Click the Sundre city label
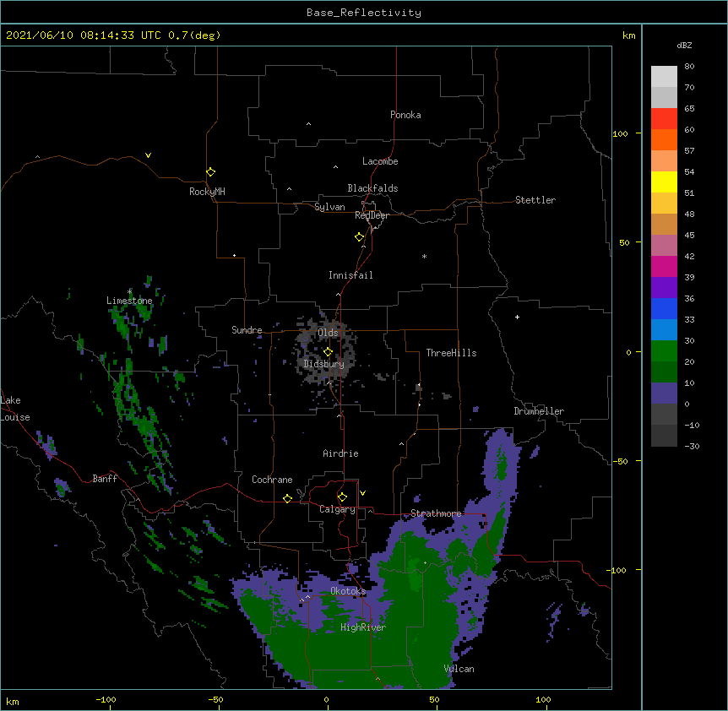Screen dimensions: 728x711 click(247, 330)
